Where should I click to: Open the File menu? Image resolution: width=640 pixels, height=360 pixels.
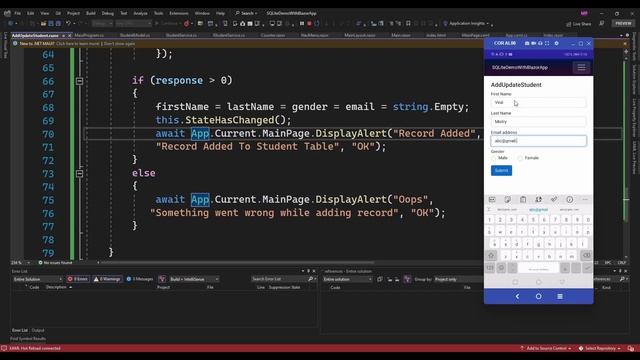point(18,13)
